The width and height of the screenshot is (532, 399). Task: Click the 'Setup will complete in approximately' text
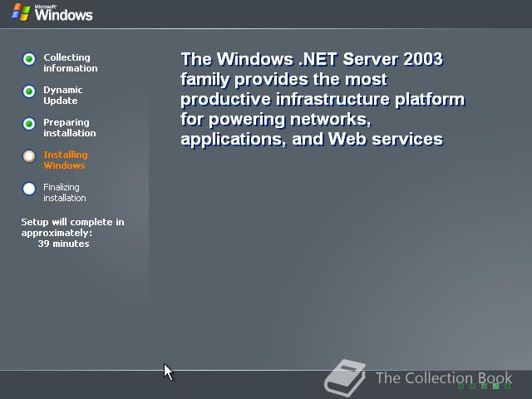72,227
